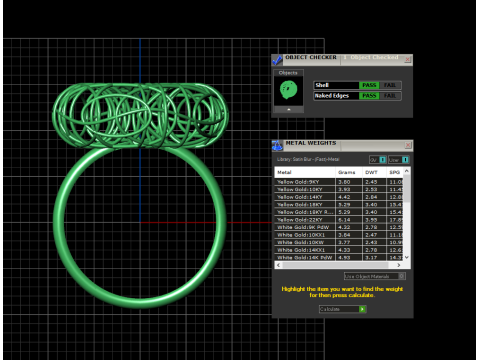Click the Shell PASS indicator
This screenshot has width=480, height=360.
pos(369,85)
